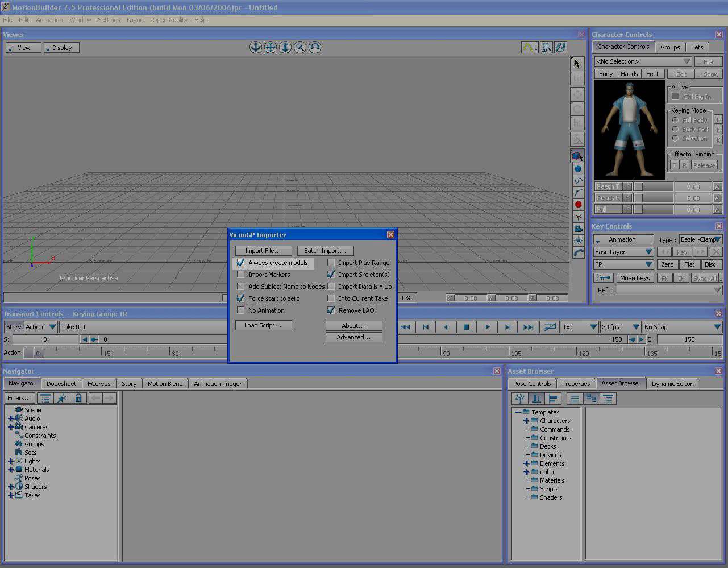Click the Import File... button

(263, 251)
